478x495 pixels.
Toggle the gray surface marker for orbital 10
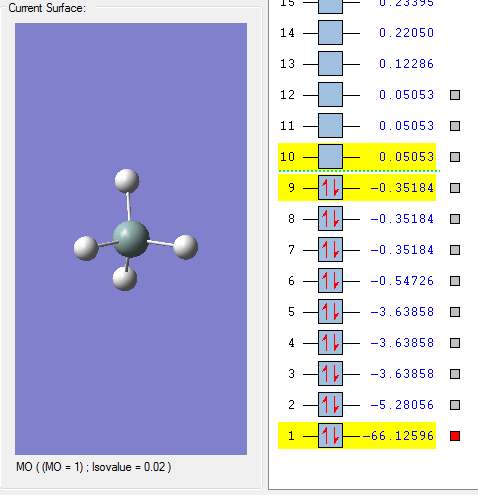tap(455, 157)
